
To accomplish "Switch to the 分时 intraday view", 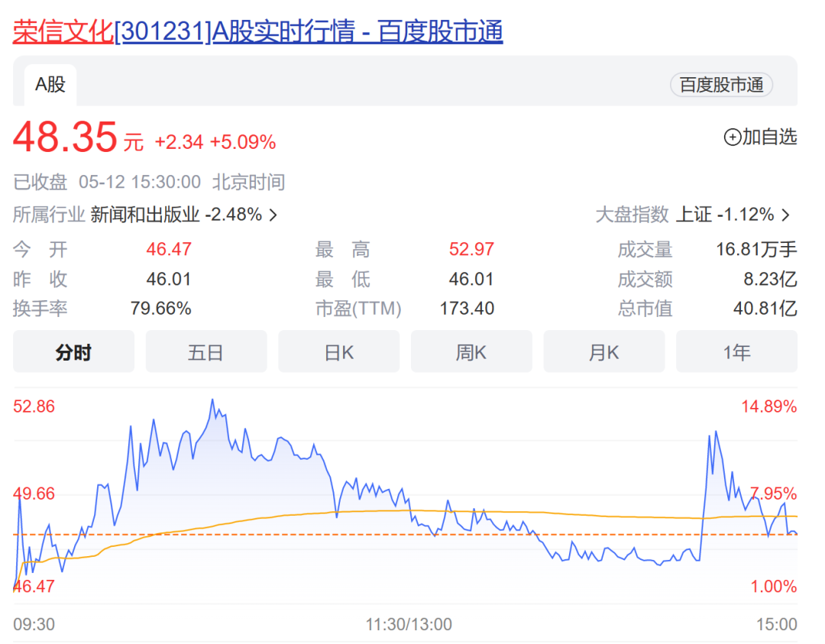I will tap(73, 351).
